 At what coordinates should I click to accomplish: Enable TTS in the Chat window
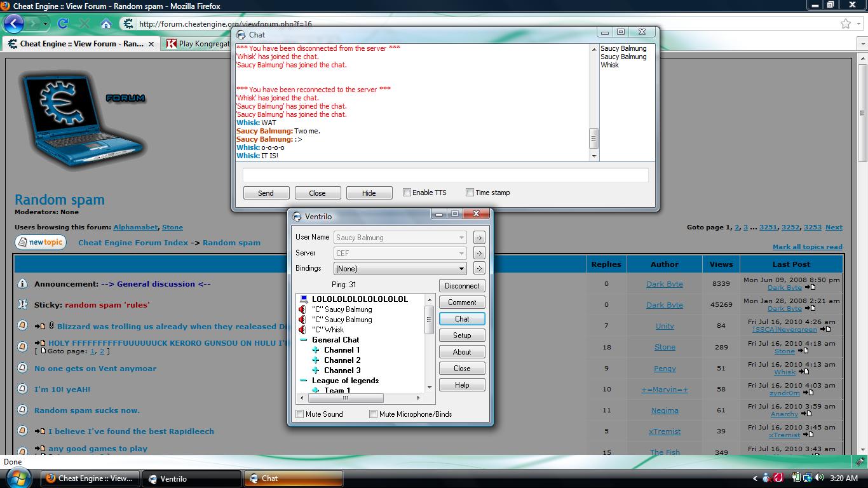[407, 193]
